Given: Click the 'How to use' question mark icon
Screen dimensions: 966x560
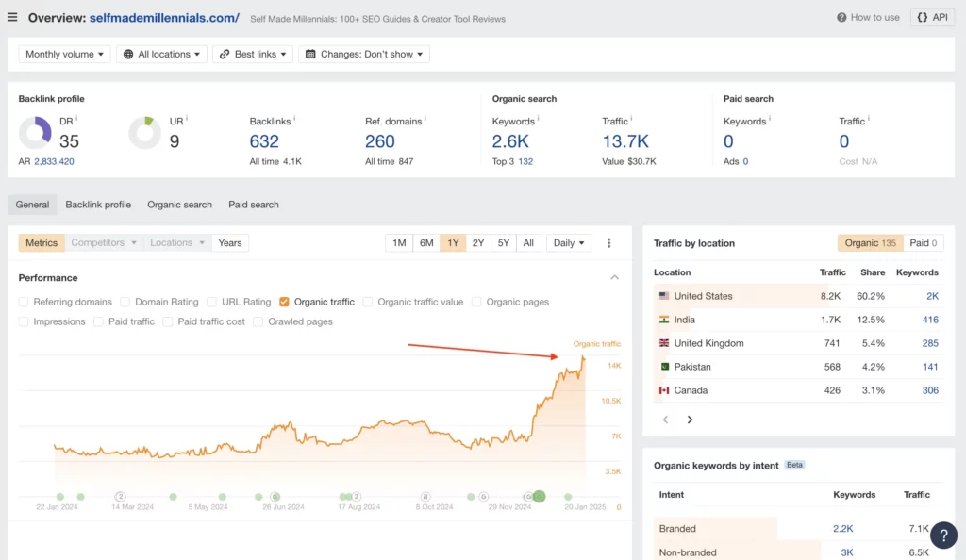Looking at the screenshot, I should click(x=840, y=16).
